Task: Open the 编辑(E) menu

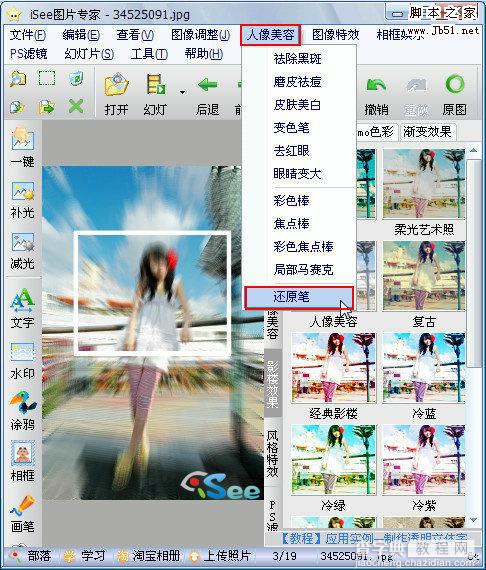Action: point(81,35)
